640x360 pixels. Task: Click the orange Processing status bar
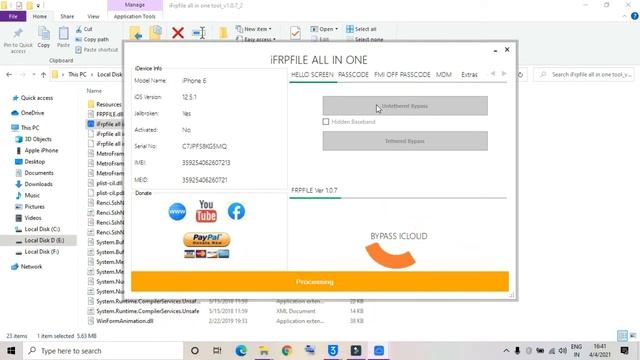pyautogui.click(x=320, y=282)
